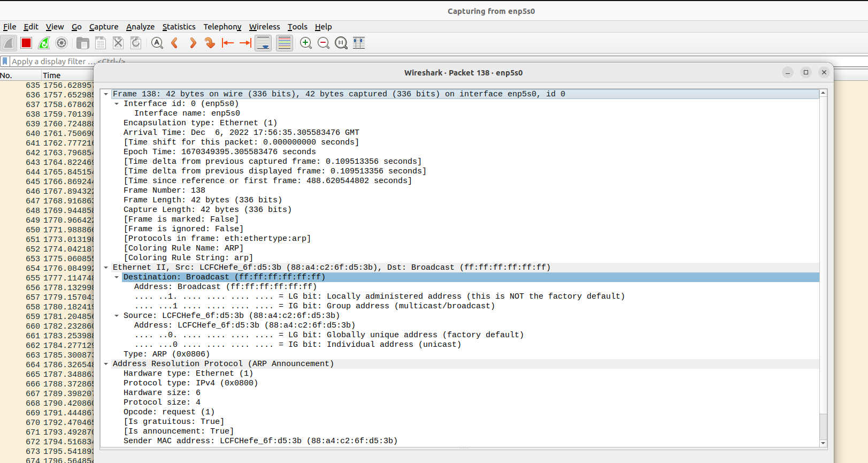Screen dimensions: 868x463
Task: Toggle auto-scroll during live capture
Action: pyautogui.click(x=263, y=43)
